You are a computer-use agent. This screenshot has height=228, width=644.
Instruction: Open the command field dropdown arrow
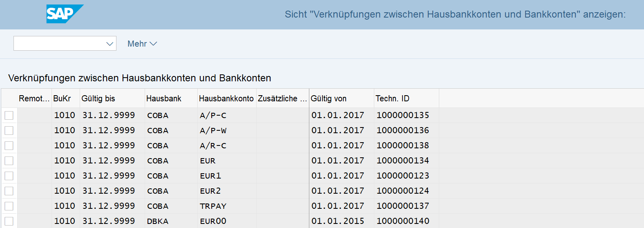tap(110, 44)
